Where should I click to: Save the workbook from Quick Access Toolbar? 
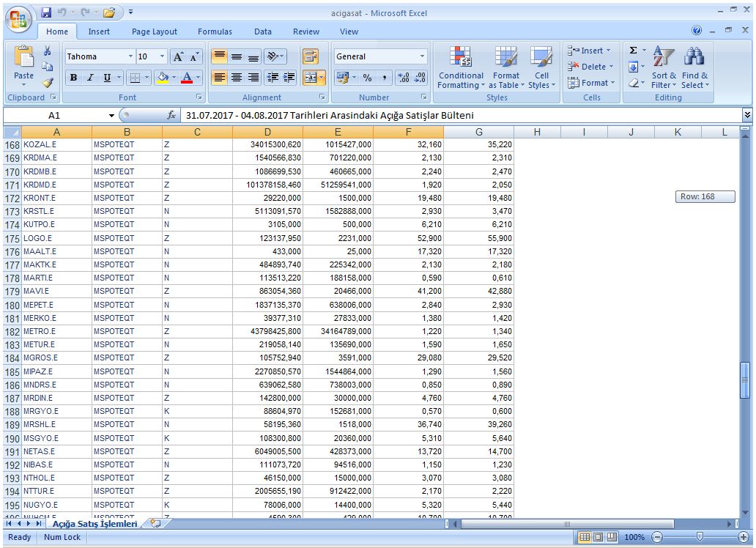[x=46, y=12]
